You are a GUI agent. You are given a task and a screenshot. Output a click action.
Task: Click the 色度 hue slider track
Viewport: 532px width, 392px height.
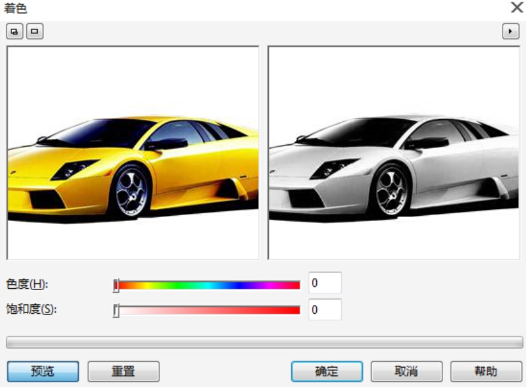[x=207, y=285]
